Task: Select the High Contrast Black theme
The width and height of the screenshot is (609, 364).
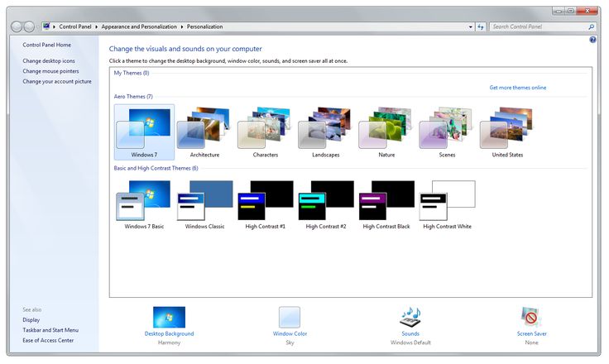Action: (386, 204)
